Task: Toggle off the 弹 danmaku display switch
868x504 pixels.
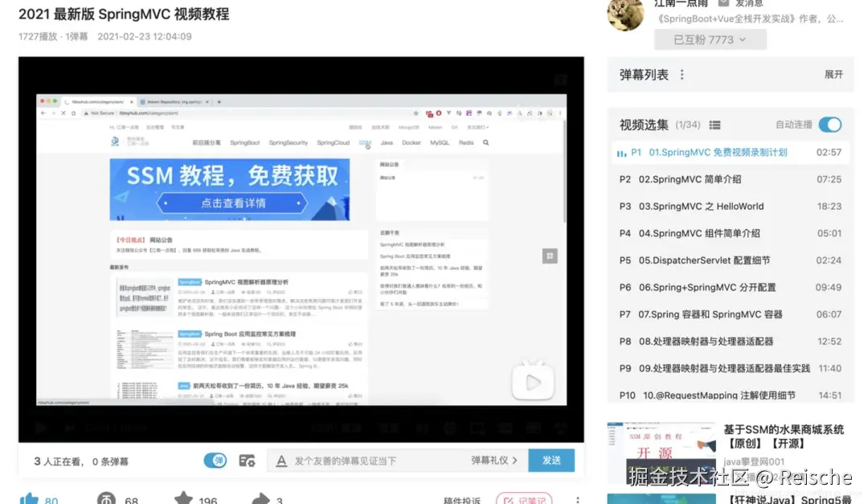Action: click(215, 460)
